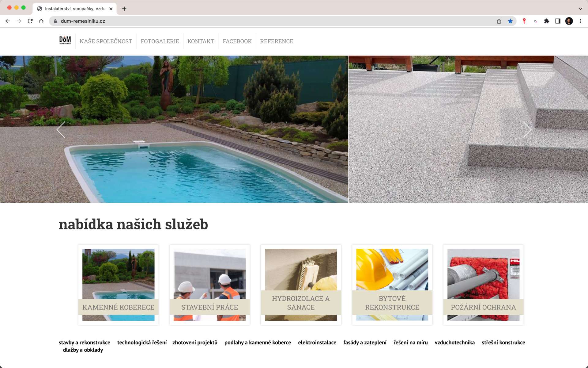Open the Extensions puzzle icon
Screen dimensions: 588x368
[x=547, y=21]
